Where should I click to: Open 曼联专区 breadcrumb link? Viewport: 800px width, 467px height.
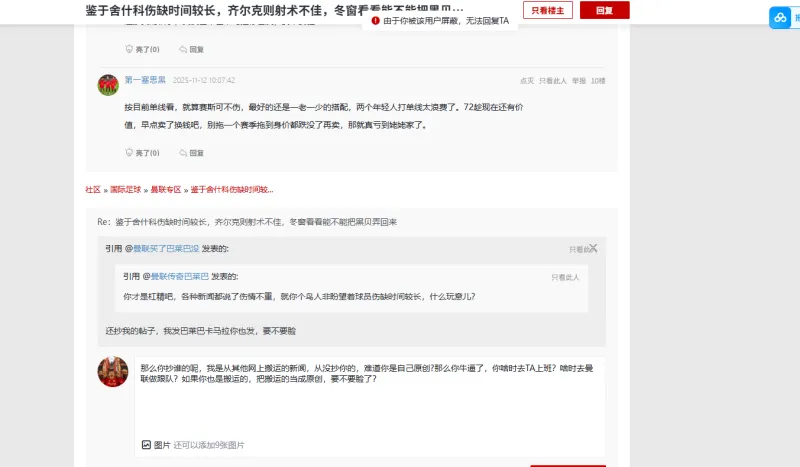point(165,189)
